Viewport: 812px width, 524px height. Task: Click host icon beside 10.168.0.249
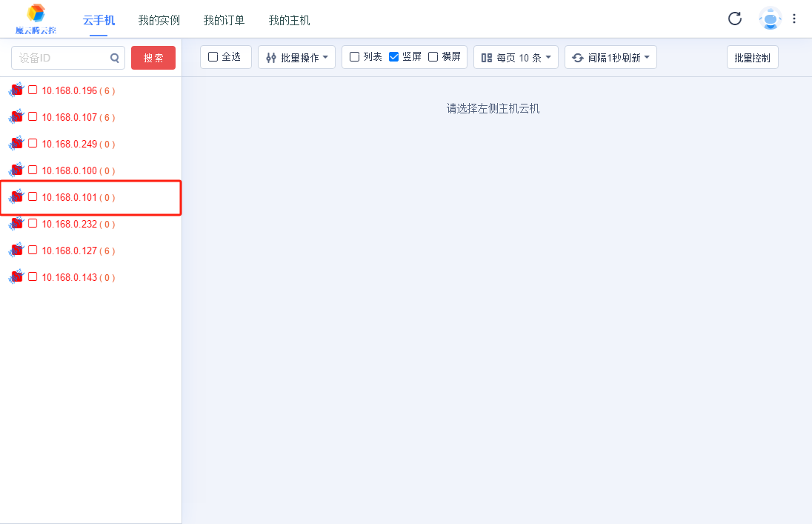click(16, 144)
